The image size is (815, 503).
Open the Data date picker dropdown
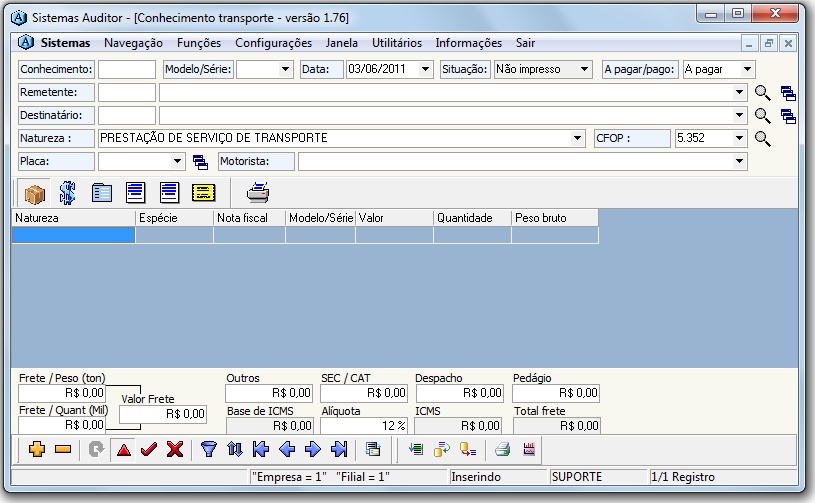click(425, 69)
